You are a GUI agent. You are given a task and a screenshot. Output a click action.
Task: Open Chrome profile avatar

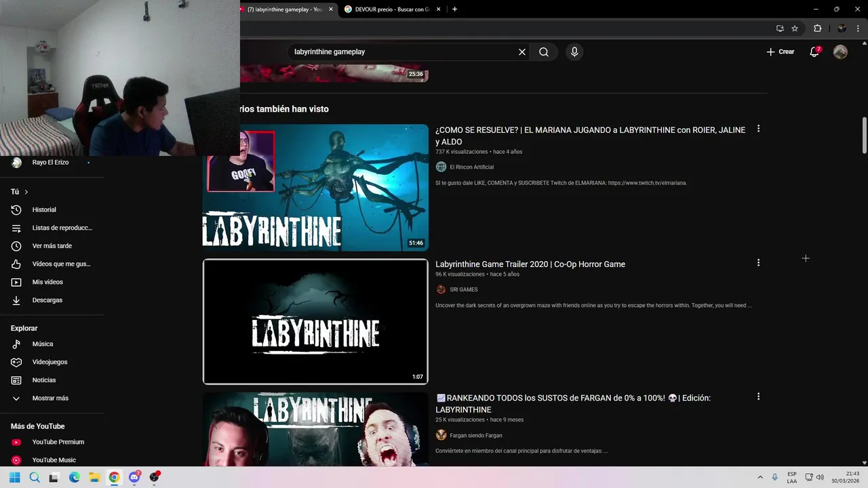pos(842,28)
